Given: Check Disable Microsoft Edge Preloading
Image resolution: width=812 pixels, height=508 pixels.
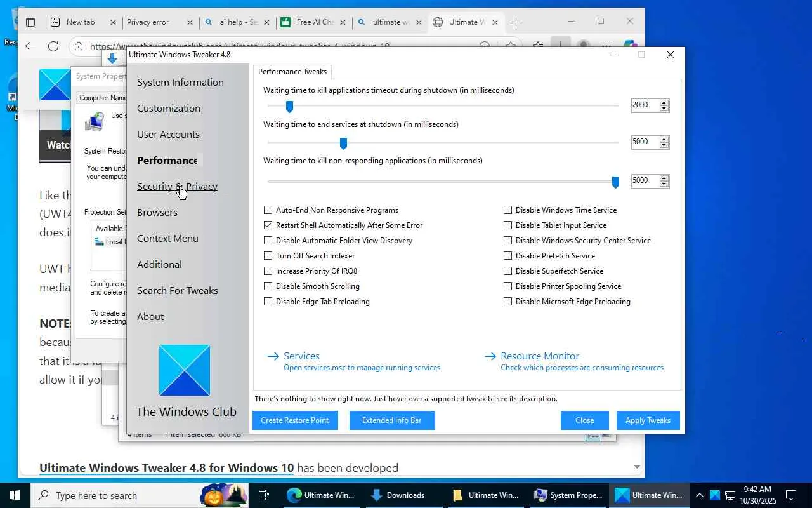Looking at the screenshot, I should [x=507, y=302].
